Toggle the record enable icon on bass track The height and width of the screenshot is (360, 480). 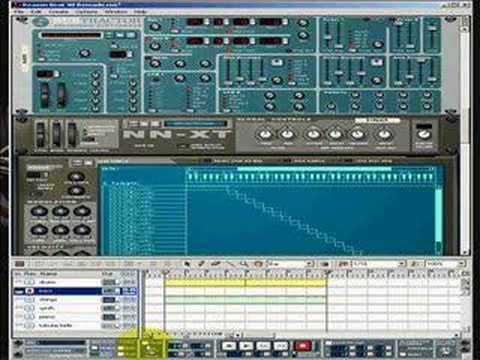tap(30, 291)
